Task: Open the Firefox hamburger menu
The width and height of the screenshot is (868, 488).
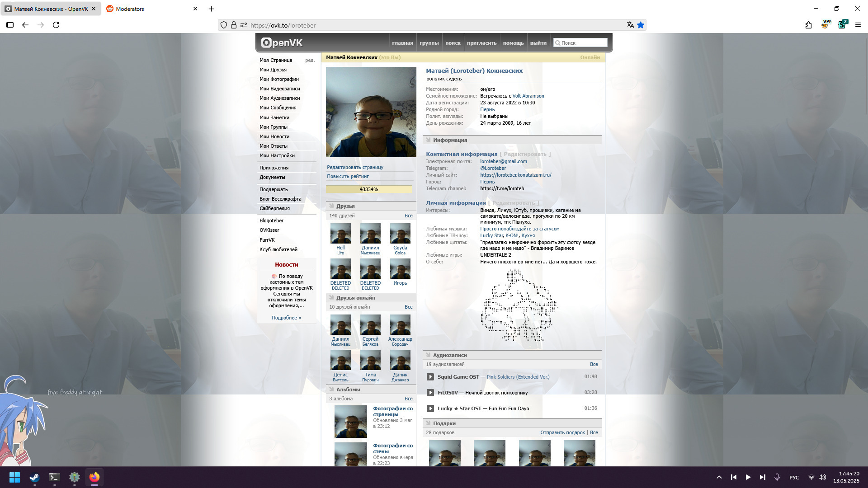Action: click(858, 25)
